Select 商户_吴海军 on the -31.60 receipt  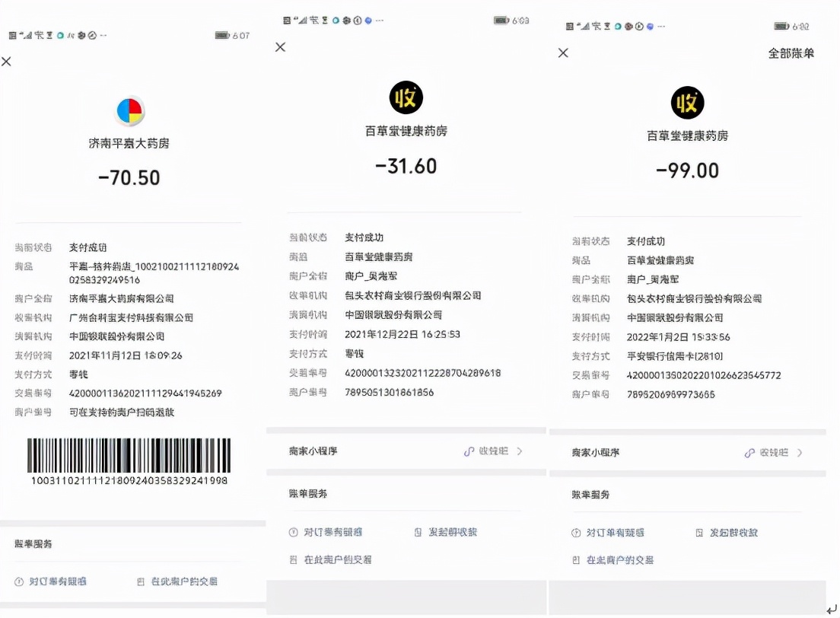tap(371, 276)
